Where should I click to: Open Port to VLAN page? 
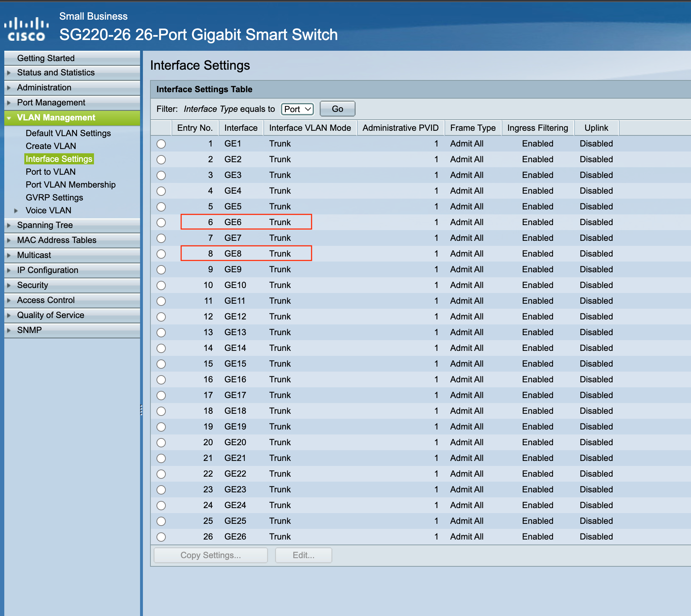50,172
